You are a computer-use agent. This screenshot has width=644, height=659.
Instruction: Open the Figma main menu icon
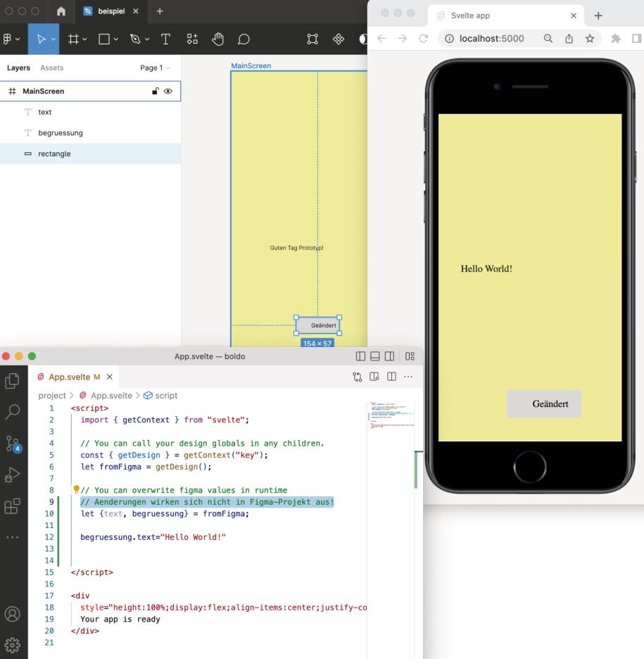(x=7, y=39)
